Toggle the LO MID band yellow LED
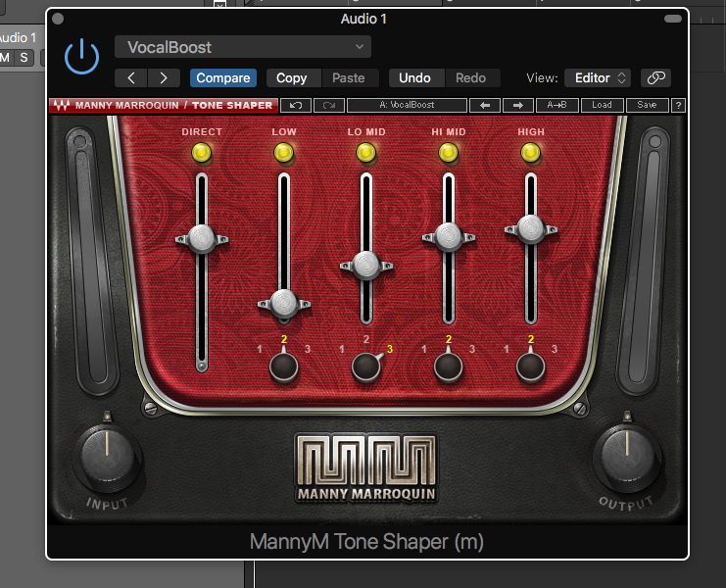This screenshot has width=726, height=588. [365, 152]
